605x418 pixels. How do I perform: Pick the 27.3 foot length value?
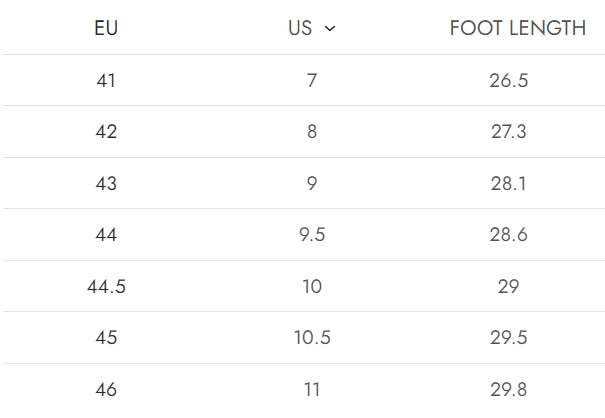point(508,132)
